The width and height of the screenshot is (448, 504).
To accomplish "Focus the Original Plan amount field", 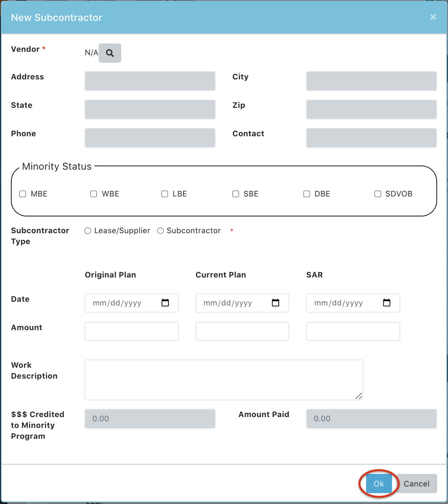I will point(132,331).
